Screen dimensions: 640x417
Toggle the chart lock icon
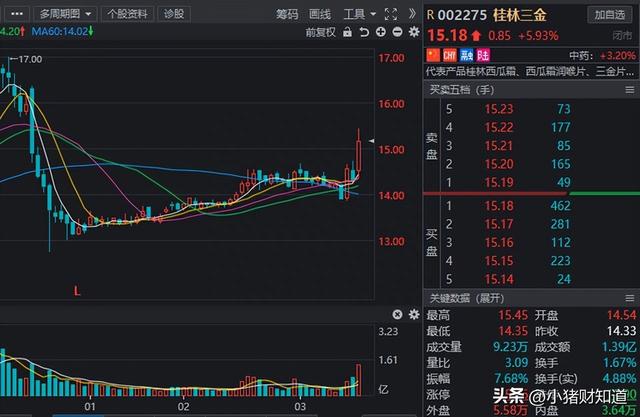coord(347,32)
